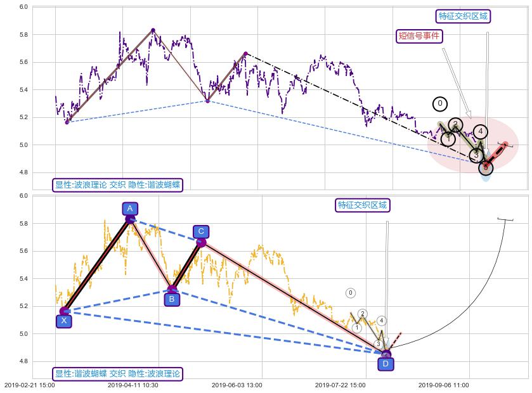Image resolution: width=532 pixels, height=393 pixels.
Task: Click the 2019-09-06 11:00 axis date
Action: 443,385
